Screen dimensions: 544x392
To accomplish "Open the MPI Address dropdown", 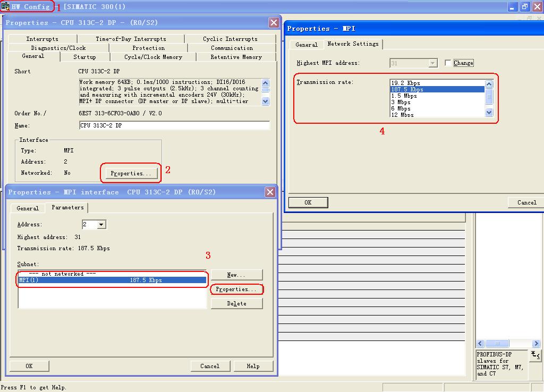I will 101,225.
